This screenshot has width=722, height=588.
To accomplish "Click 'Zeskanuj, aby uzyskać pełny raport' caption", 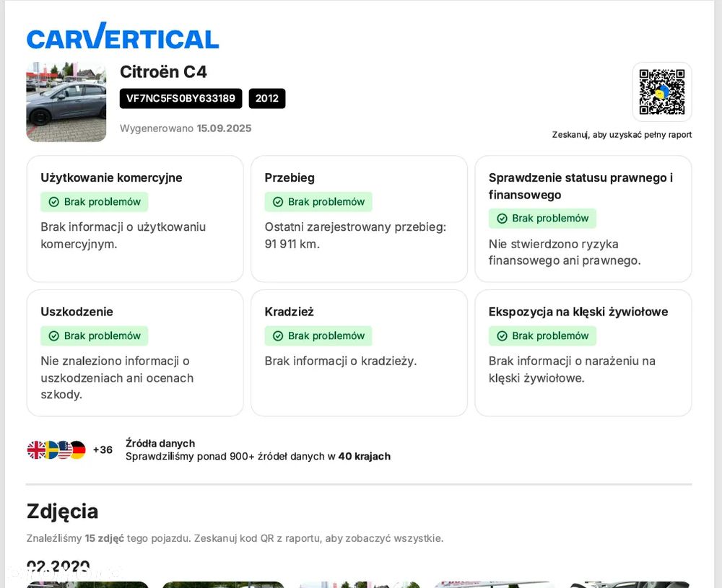I will pyautogui.click(x=622, y=135).
